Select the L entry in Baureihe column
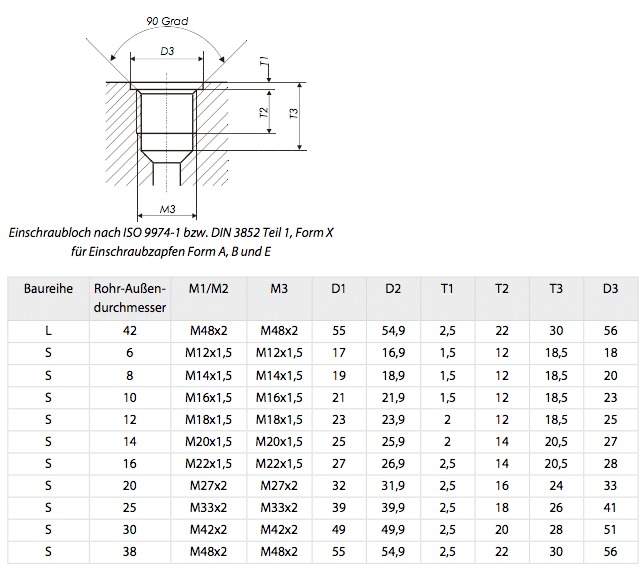 [48, 331]
